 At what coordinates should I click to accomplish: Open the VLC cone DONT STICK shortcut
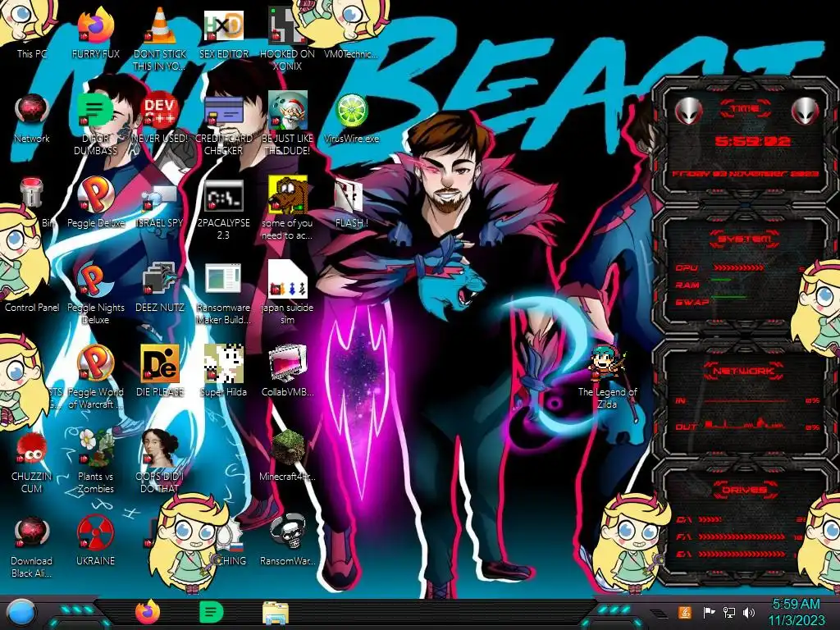[x=160, y=39]
